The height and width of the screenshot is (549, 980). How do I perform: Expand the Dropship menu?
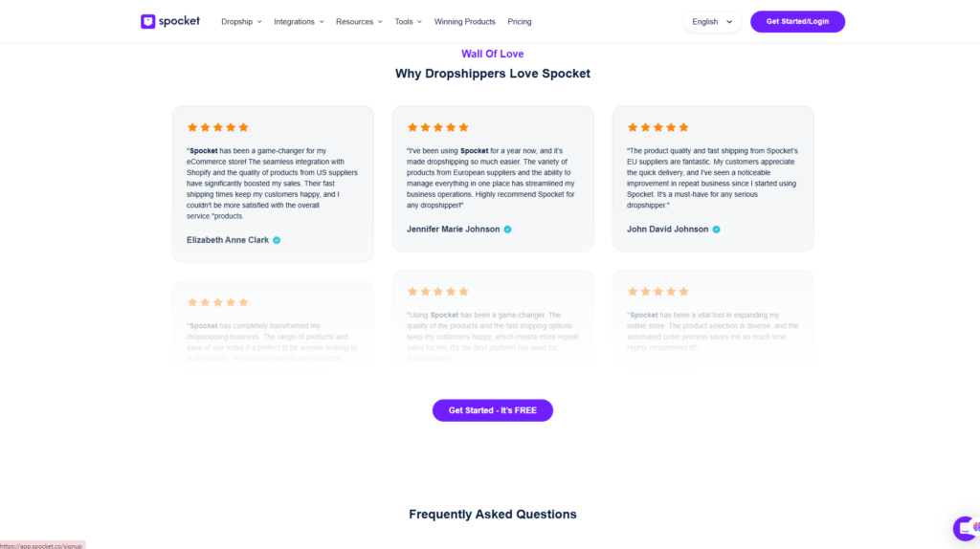241,22
